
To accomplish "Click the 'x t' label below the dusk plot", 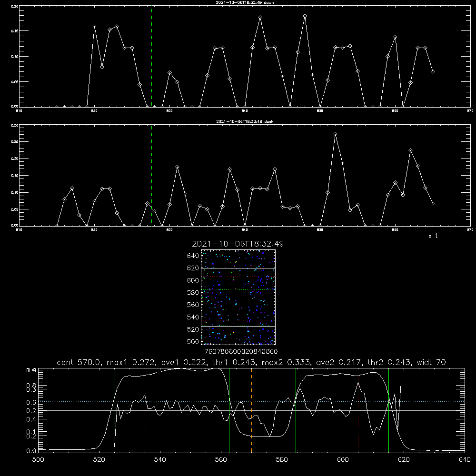I will (433, 236).
